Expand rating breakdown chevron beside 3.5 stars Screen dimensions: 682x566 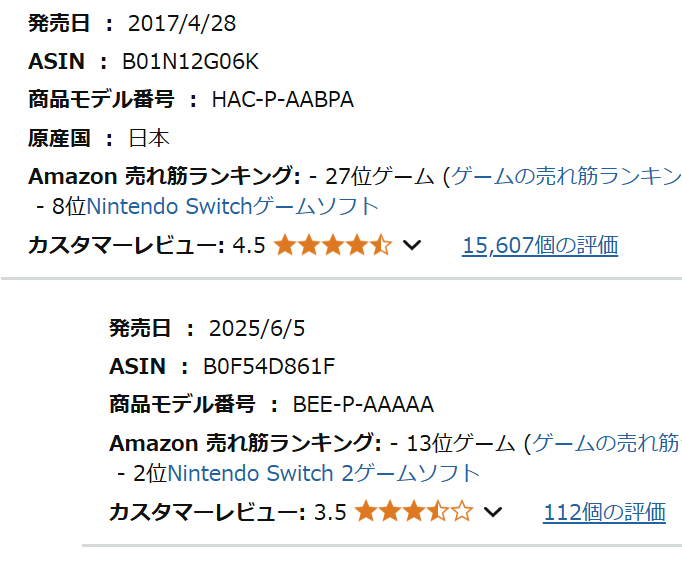[493, 512]
